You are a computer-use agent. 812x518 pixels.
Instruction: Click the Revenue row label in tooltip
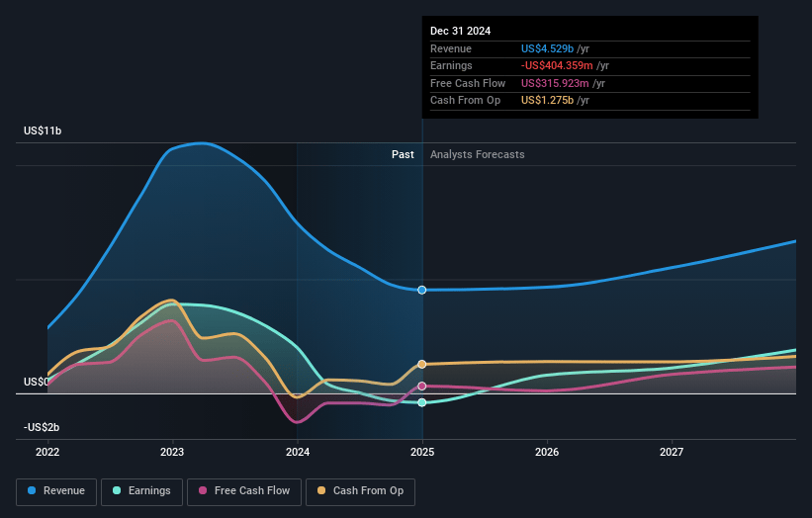point(451,48)
